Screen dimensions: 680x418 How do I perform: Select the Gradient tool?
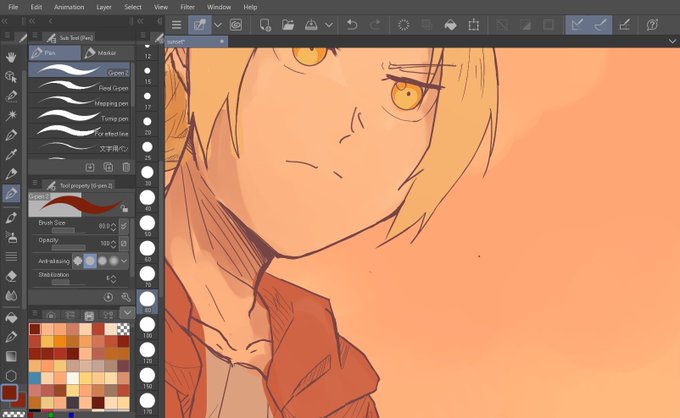[x=11, y=356]
